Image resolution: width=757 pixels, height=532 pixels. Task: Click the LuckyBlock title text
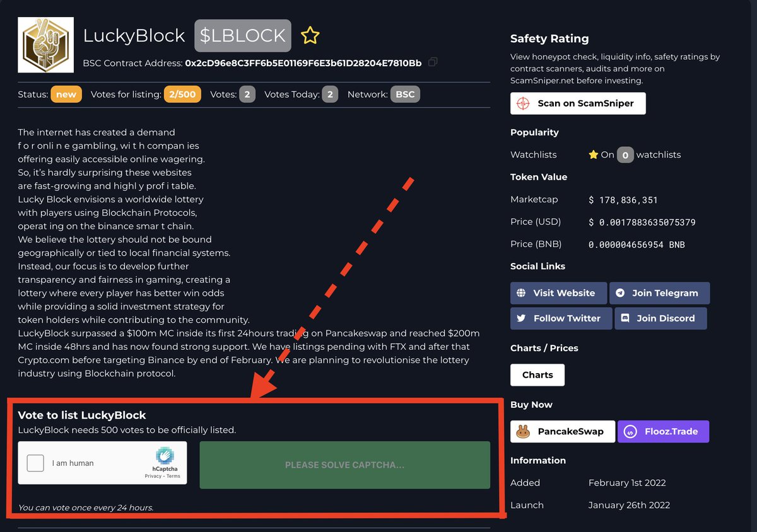pos(134,36)
